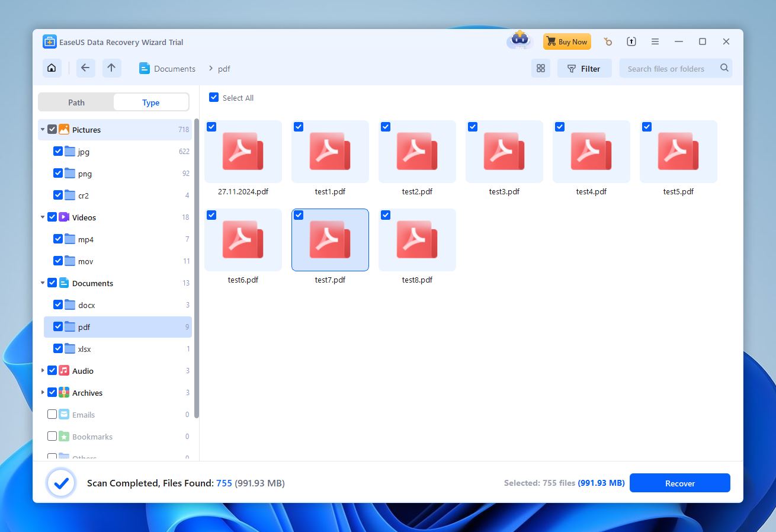Viewport: 776px width, 532px height.
Task: Go back with the left arrow
Action: (x=85, y=68)
